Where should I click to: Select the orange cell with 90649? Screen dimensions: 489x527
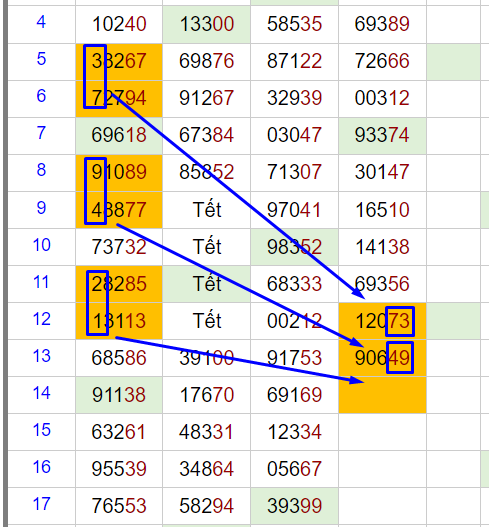tap(382, 358)
